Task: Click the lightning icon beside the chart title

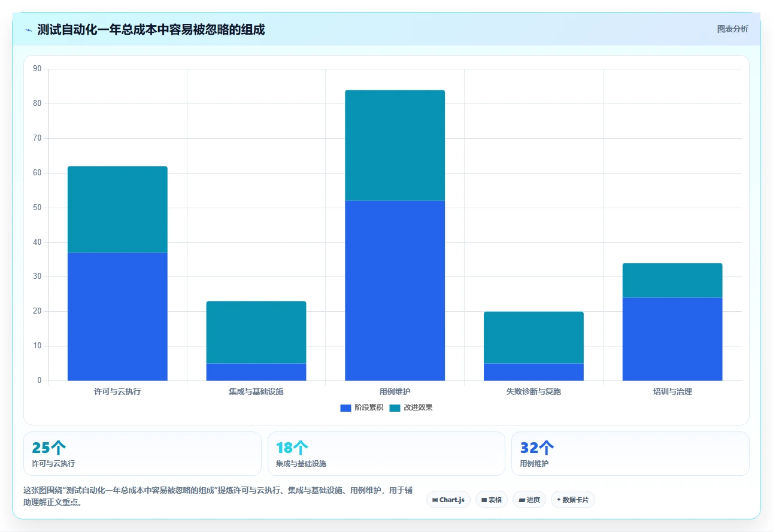Action: (29, 30)
